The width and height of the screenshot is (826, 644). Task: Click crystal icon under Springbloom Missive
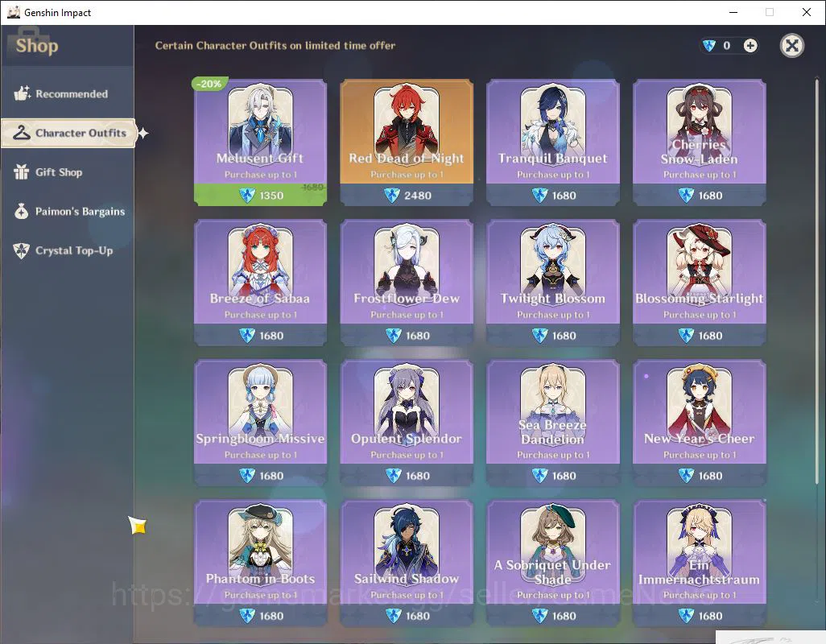tap(247, 476)
